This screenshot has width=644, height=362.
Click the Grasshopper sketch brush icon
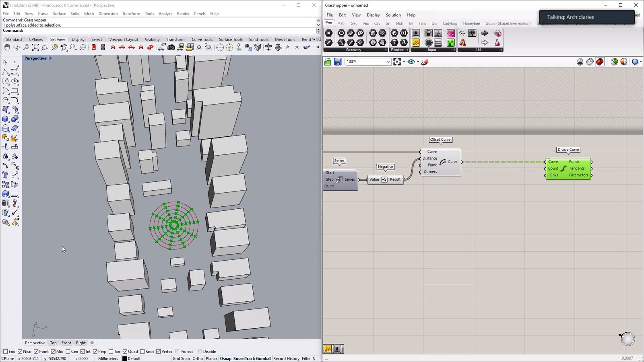[x=425, y=62]
